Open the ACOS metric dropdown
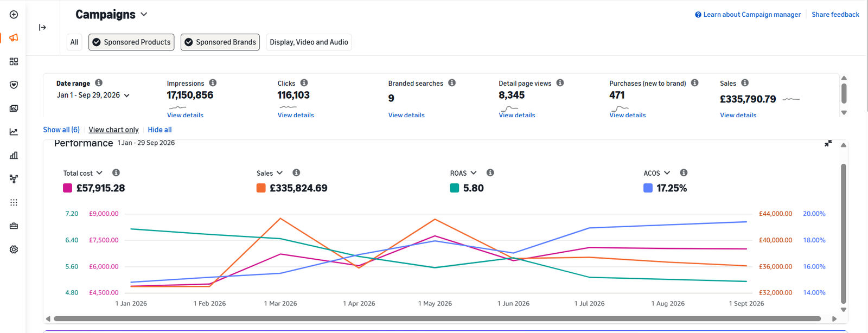Screen dimensions: 868x333 [x=657, y=173]
